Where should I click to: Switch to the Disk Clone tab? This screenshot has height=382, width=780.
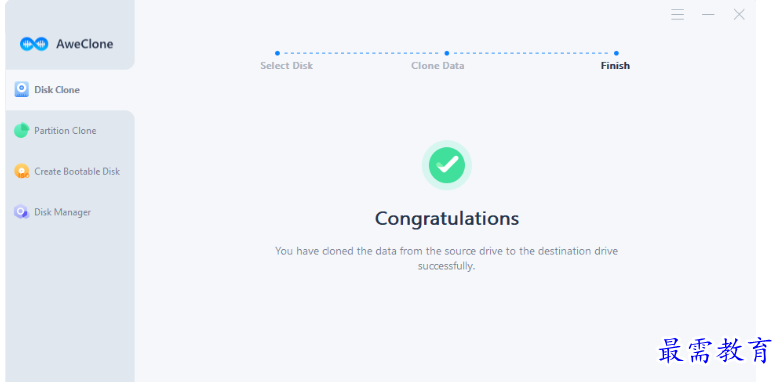pos(70,90)
